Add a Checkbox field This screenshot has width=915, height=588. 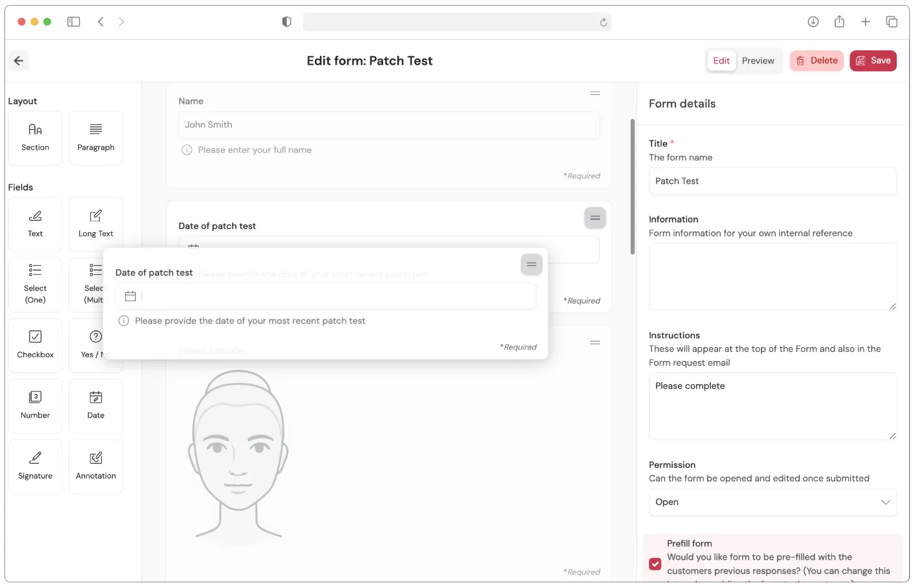pyautogui.click(x=35, y=345)
